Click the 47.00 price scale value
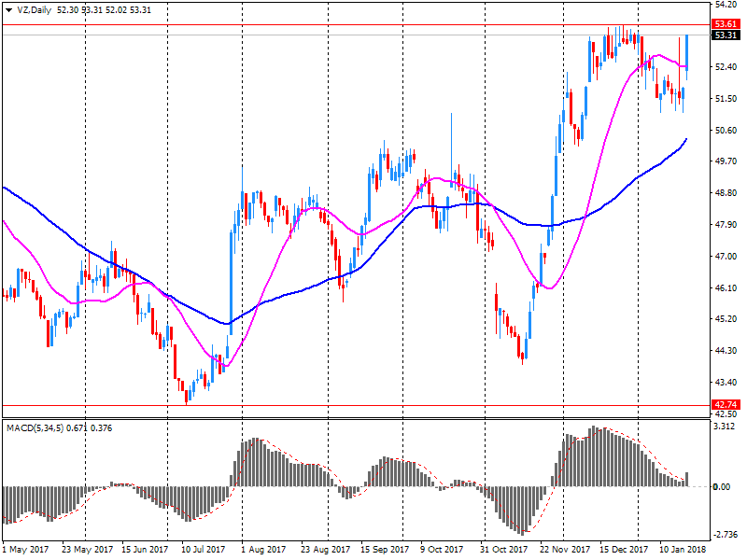747x560 pixels. point(726,256)
